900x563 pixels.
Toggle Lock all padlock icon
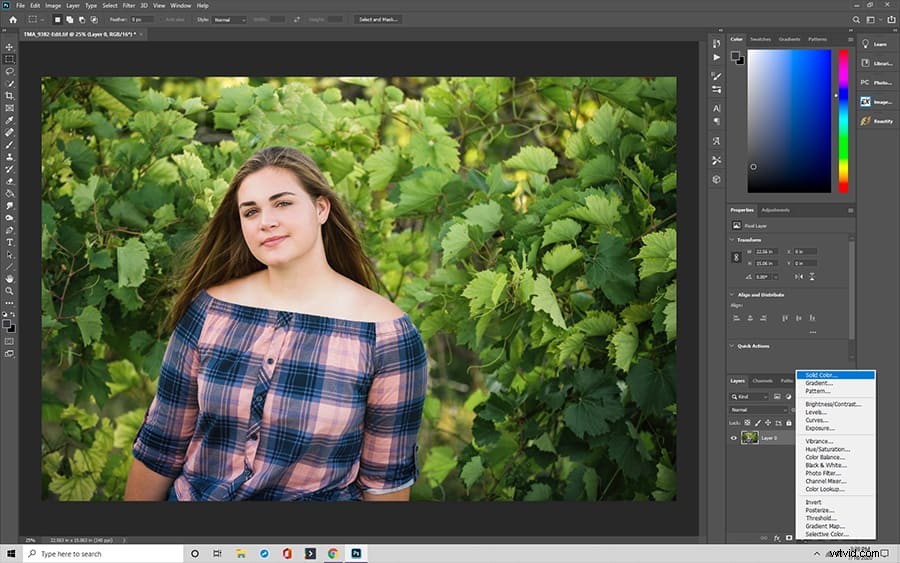pyautogui.click(x=789, y=423)
